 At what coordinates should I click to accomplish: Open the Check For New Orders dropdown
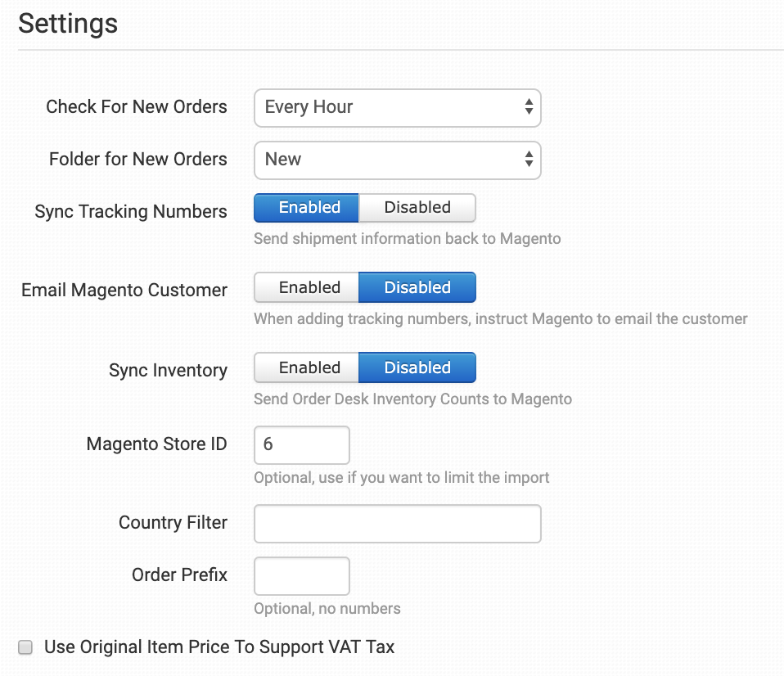coord(397,107)
